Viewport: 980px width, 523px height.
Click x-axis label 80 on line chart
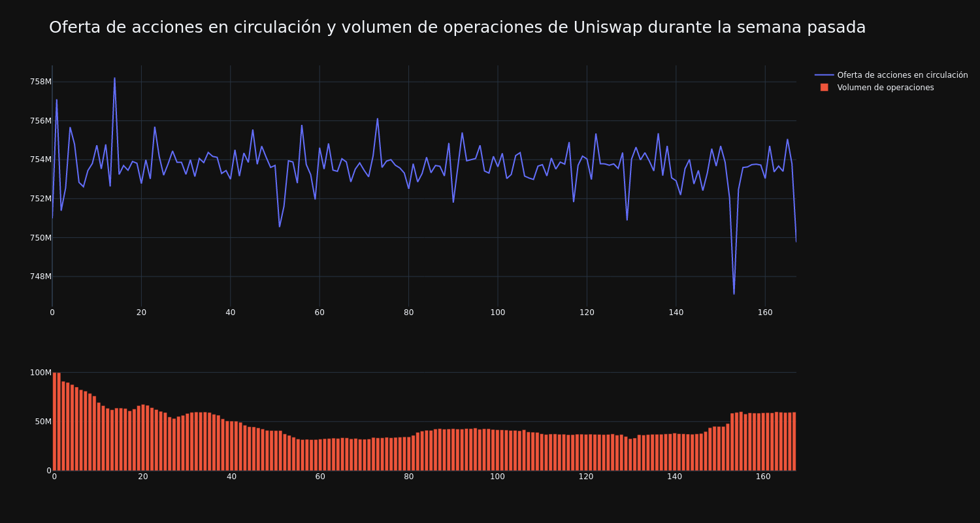tap(408, 312)
